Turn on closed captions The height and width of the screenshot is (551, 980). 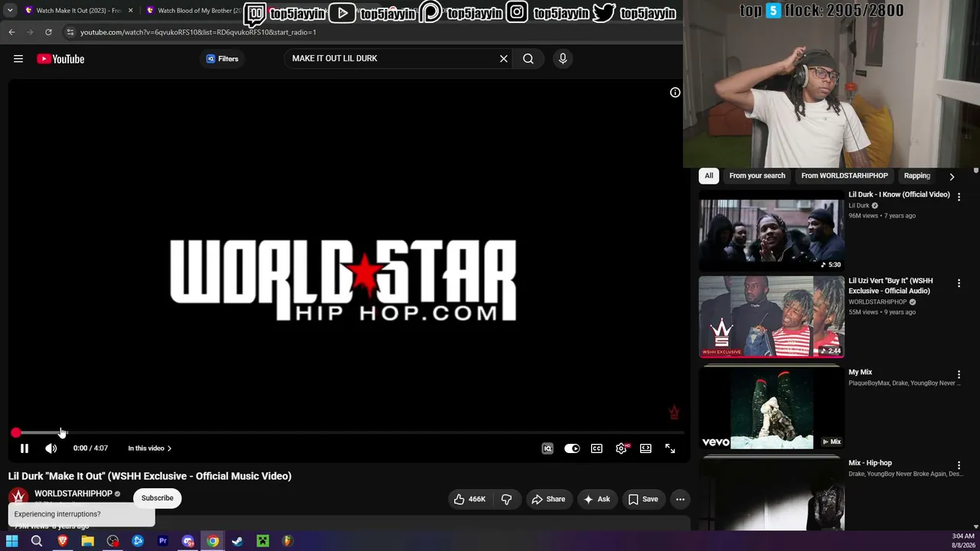[596, 448]
